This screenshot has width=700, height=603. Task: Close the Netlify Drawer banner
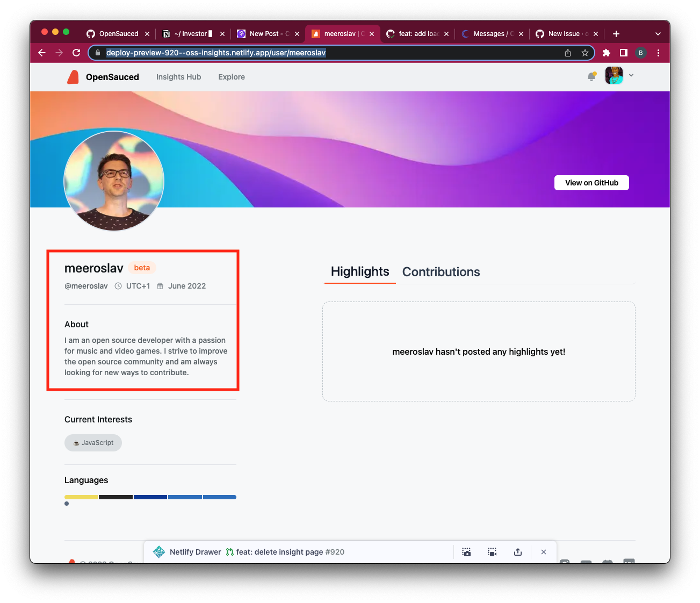click(x=543, y=551)
